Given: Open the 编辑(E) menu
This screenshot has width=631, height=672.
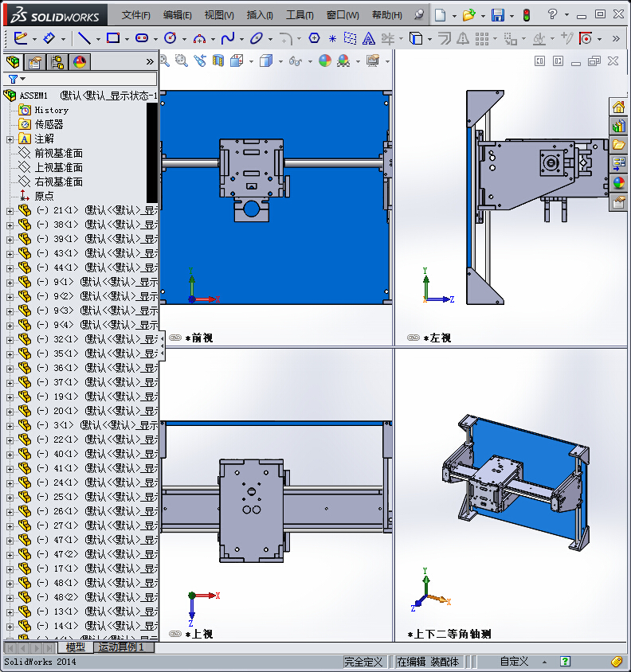Looking at the screenshot, I should pyautogui.click(x=177, y=15).
